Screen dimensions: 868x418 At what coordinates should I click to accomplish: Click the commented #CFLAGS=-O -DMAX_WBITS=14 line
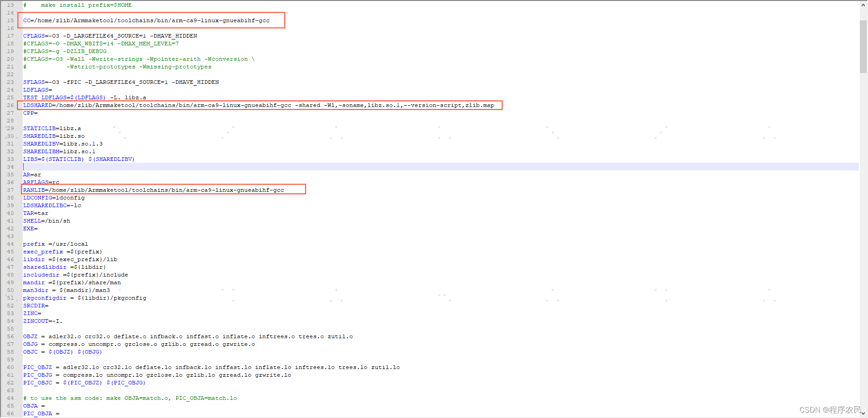click(x=101, y=44)
